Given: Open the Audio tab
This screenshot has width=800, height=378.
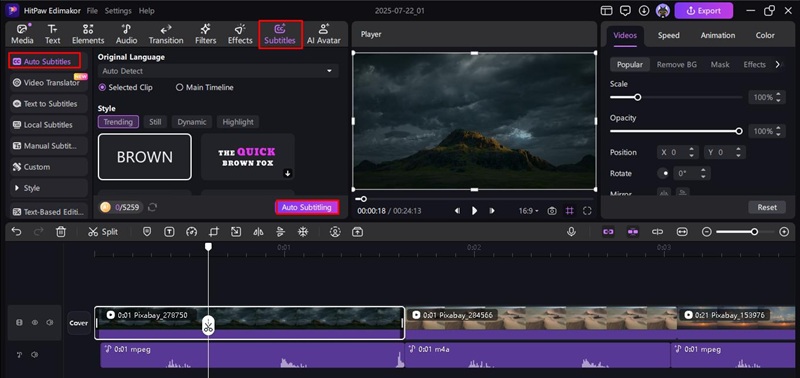Looking at the screenshot, I should coord(126,35).
